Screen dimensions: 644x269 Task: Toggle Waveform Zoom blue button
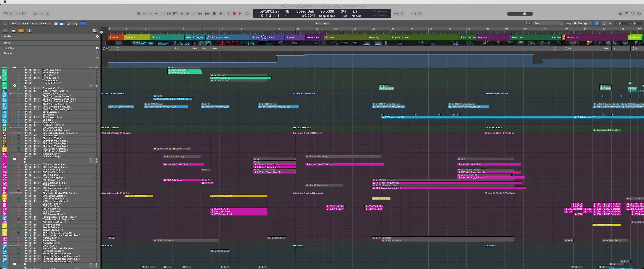[597, 23]
